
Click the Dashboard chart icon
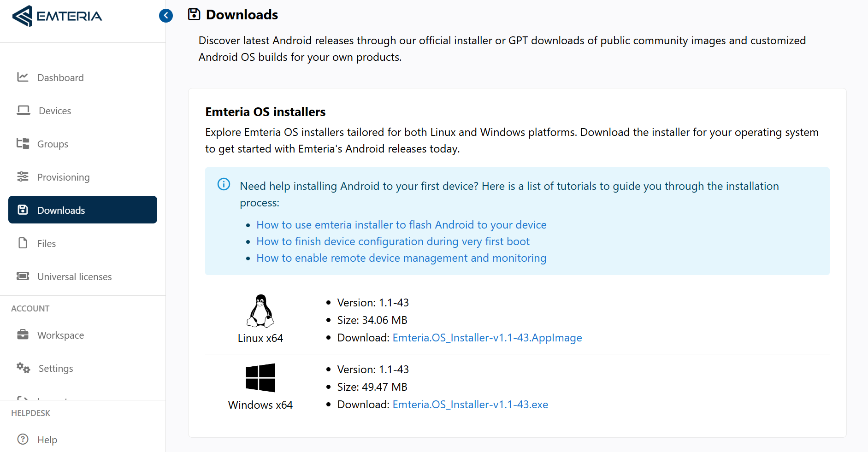point(23,77)
